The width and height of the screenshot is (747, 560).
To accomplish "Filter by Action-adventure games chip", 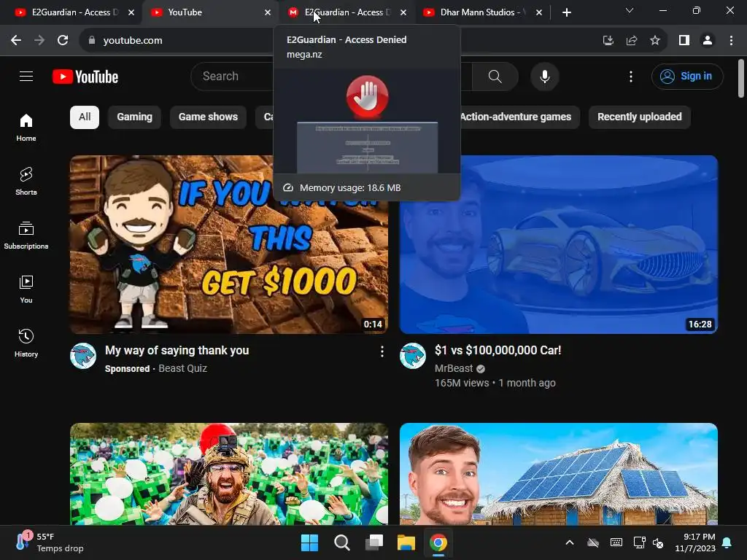I will tap(516, 117).
